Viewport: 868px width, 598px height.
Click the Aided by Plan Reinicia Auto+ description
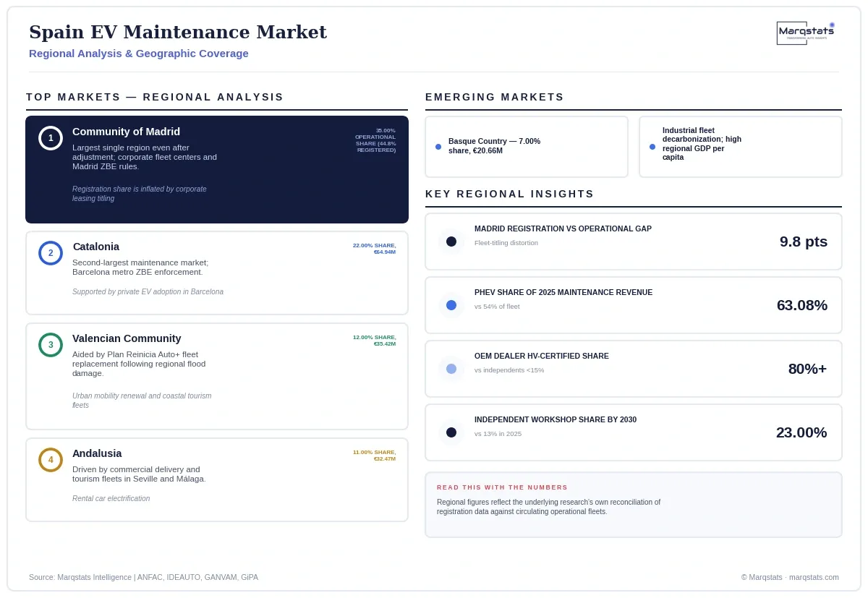point(139,364)
